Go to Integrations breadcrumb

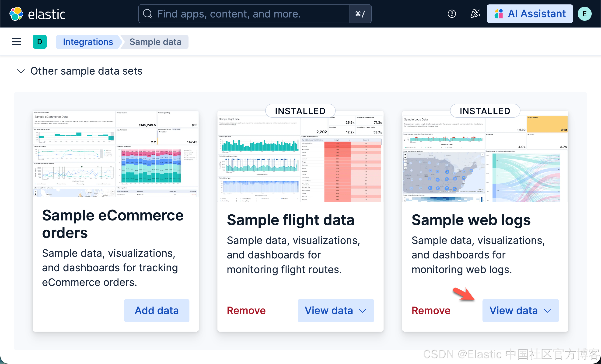pos(88,42)
